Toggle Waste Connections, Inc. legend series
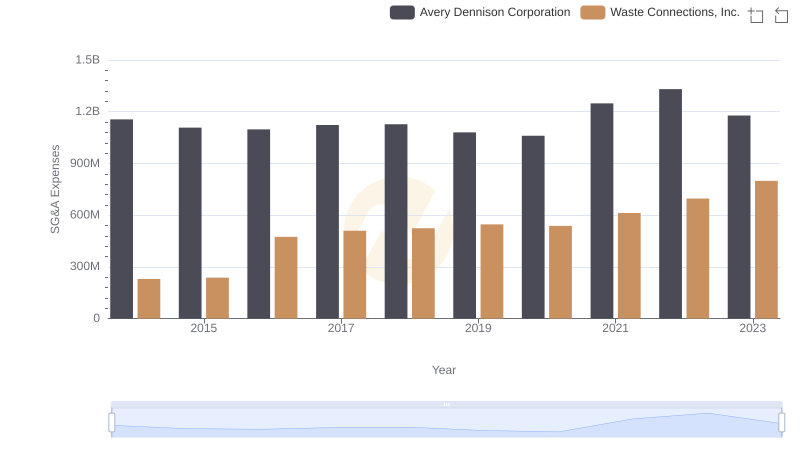The width and height of the screenshot is (800, 461). [660, 12]
